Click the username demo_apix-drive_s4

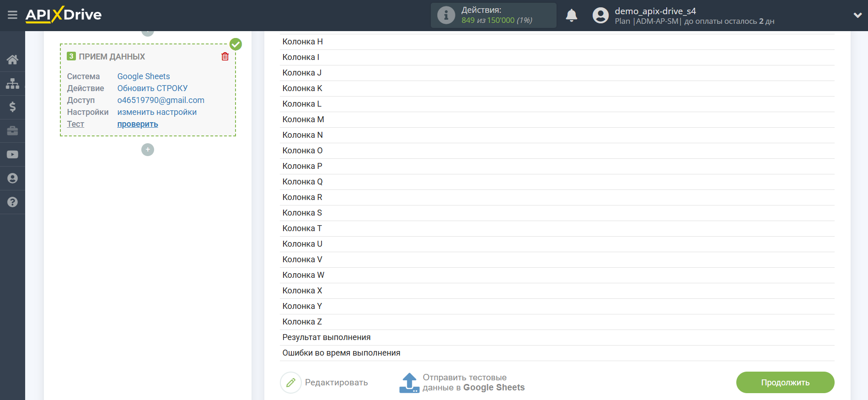[x=655, y=11]
